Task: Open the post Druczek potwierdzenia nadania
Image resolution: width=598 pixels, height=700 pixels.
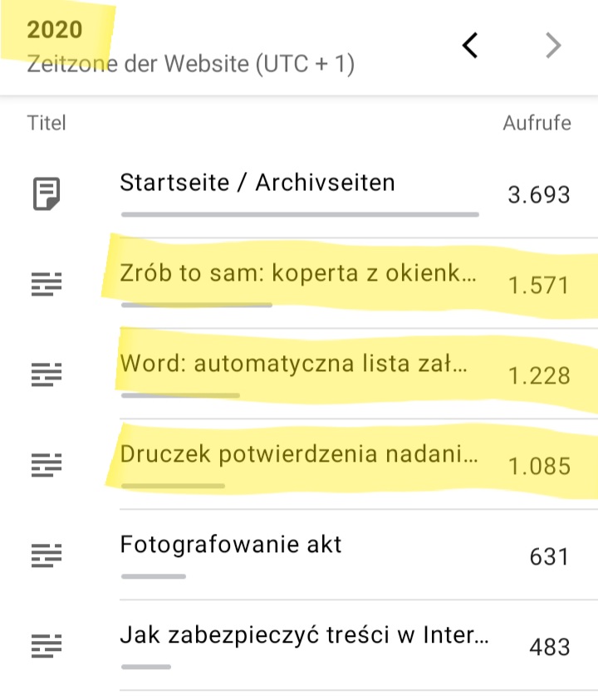Action: [298, 454]
